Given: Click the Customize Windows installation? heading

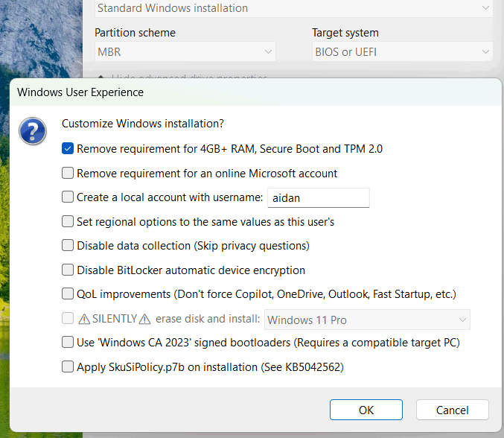Looking at the screenshot, I should pyautogui.click(x=143, y=124).
